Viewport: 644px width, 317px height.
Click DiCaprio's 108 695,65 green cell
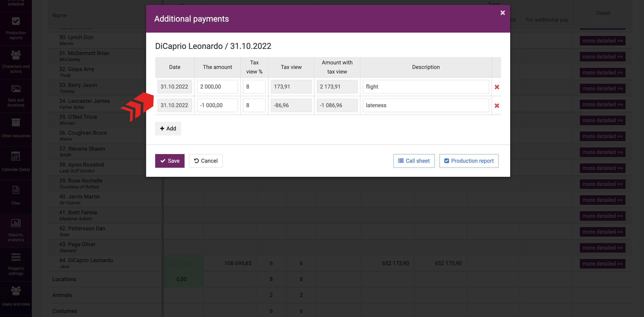(183, 263)
